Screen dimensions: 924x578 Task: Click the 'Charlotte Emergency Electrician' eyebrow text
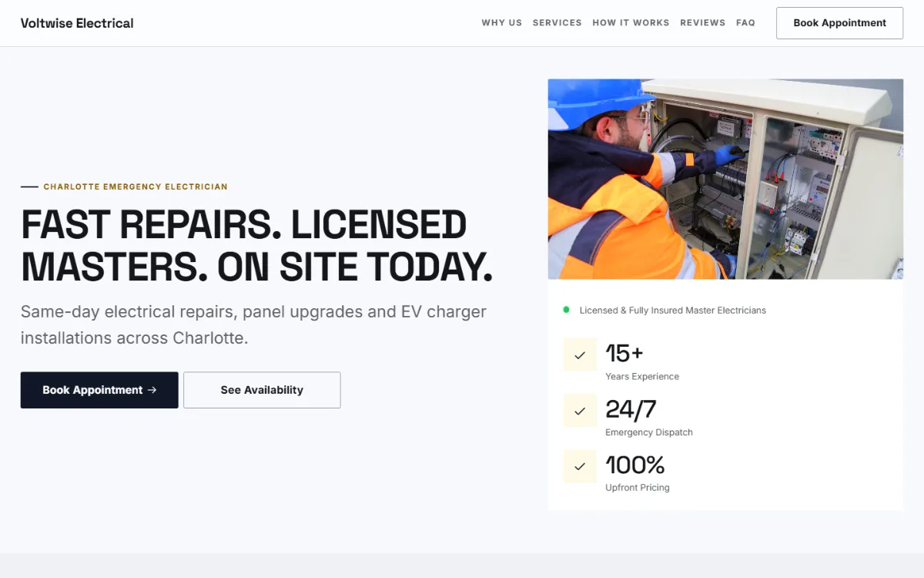pyautogui.click(x=136, y=187)
